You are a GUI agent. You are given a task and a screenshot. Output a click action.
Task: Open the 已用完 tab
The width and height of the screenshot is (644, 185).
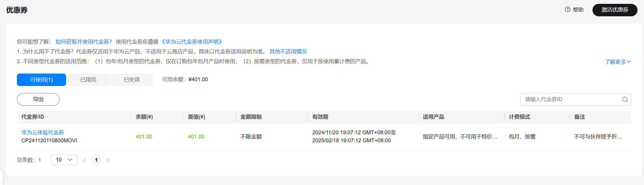pyautogui.click(x=88, y=80)
